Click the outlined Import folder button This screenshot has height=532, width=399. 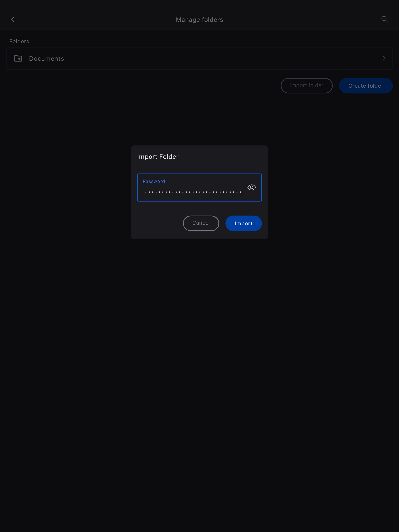[x=306, y=86]
